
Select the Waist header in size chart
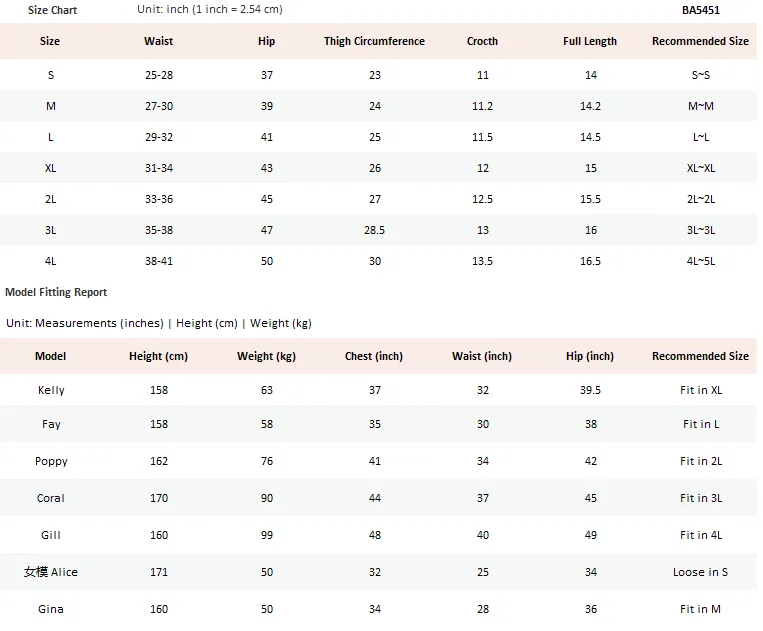click(159, 41)
